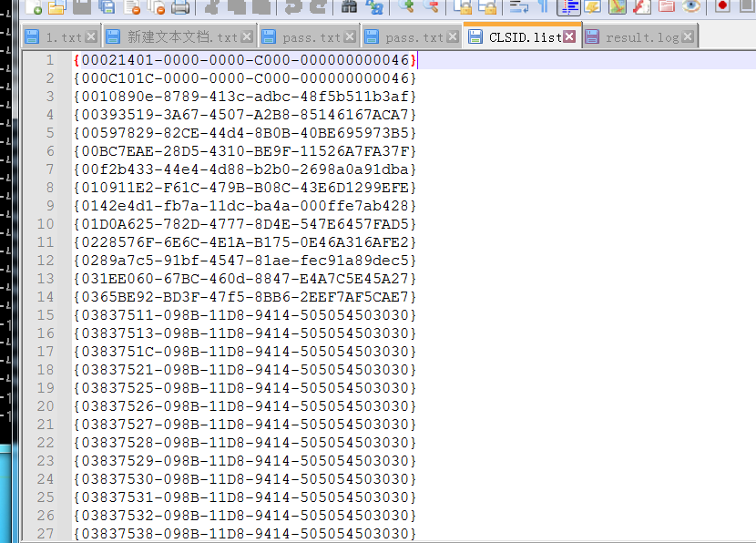Click line {00021401-0000-0000-C000-000000000046}
The height and width of the screenshot is (543, 756).
click(x=245, y=60)
